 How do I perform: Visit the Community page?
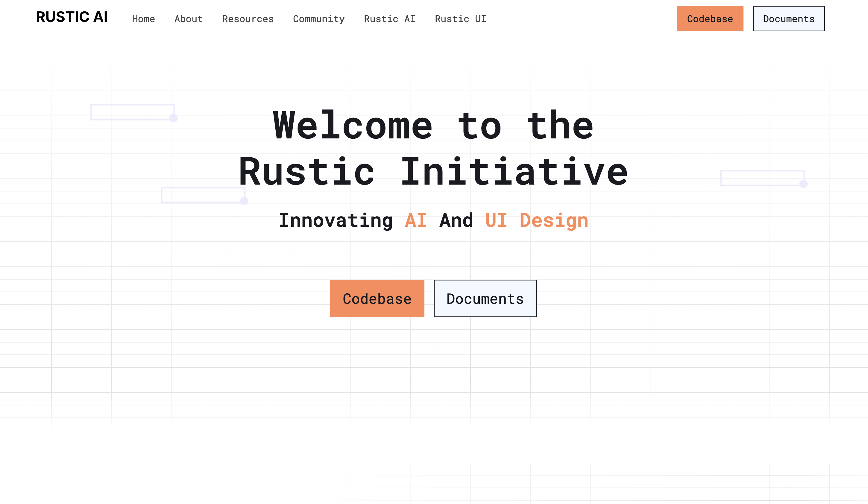318,19
